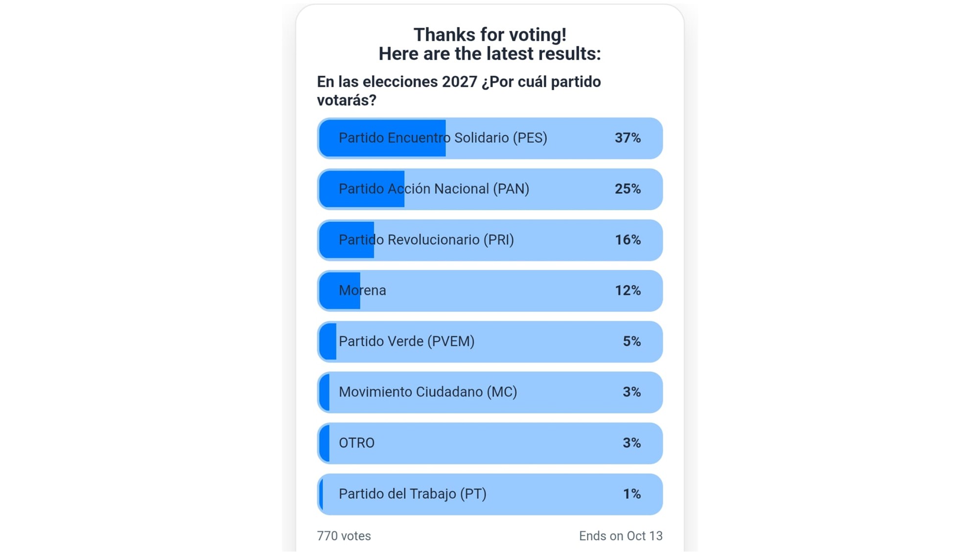Click the 1% percentage value
This screenshot has width=980, height=552.
631,494
